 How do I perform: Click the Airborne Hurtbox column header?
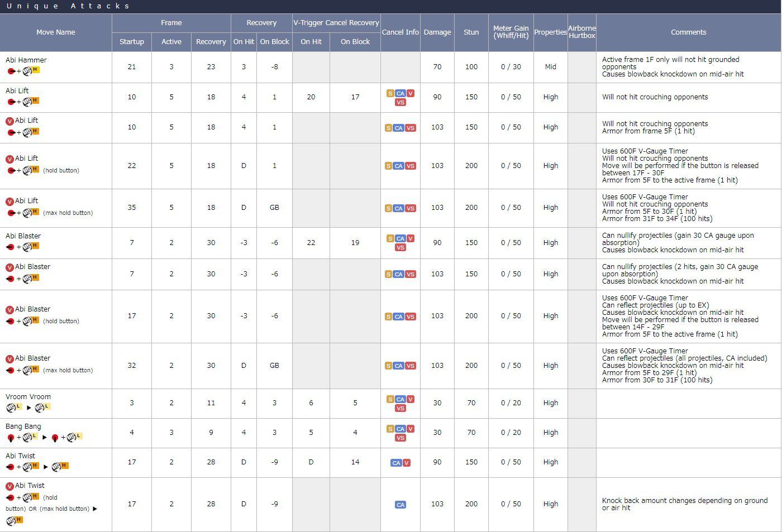click(581, 32)
